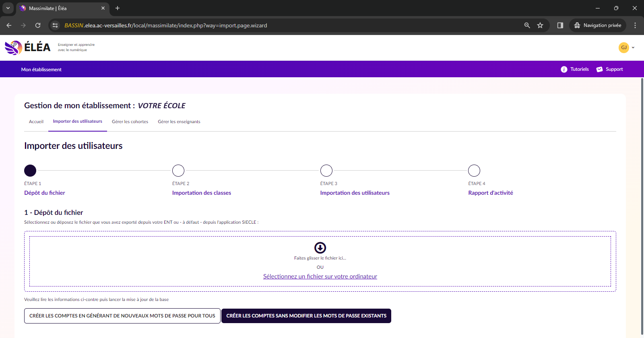Bookmark this page with the star icon
644x338 pixels.
540,25
